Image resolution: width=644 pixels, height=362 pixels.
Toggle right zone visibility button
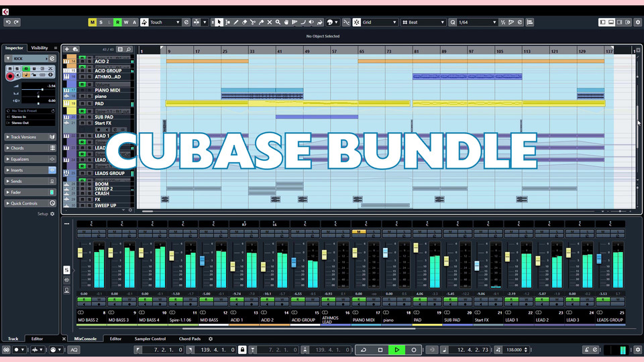(619, 22)
